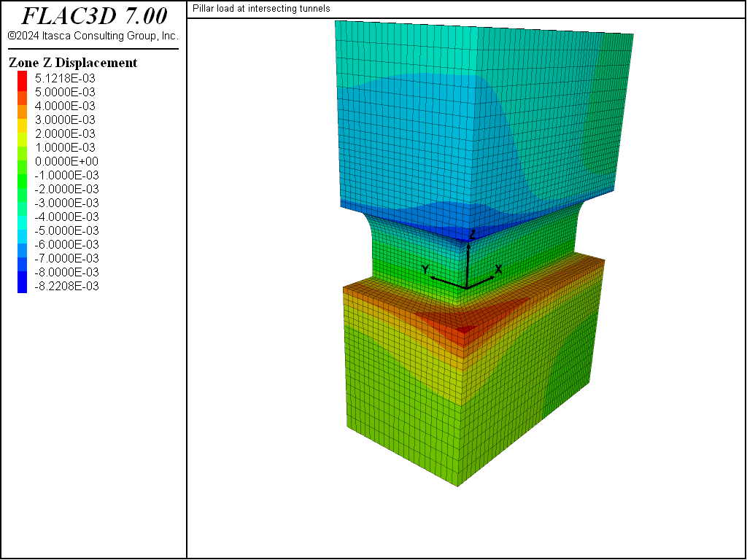The width and height of the screenshot is (747, 560).
Task: Select the -7.0000E-03 legend value
Action: tap(66, 257)
